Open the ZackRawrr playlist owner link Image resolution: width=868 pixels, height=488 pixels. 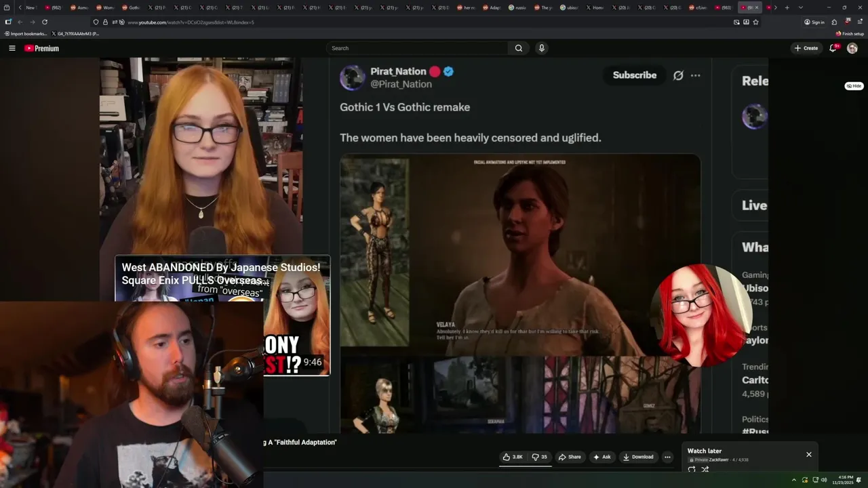pos(719,460)
